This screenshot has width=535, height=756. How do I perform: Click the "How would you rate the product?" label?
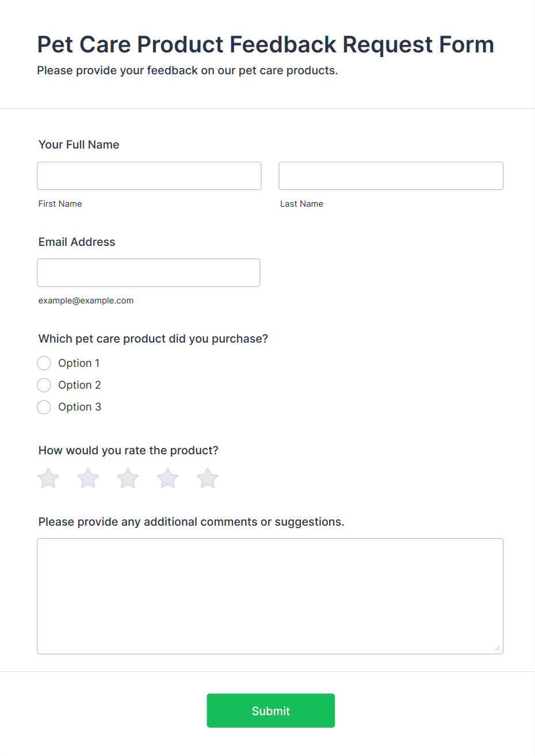pos(128,450)
